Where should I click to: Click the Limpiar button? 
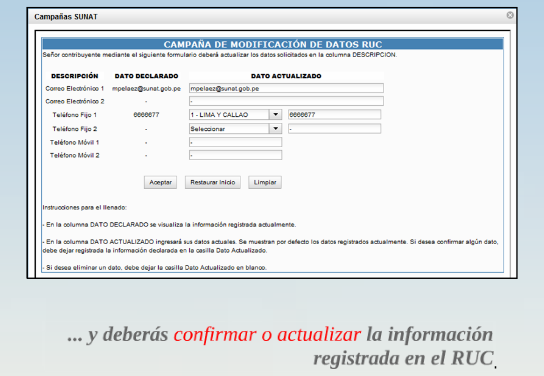(x=265, y=182)
